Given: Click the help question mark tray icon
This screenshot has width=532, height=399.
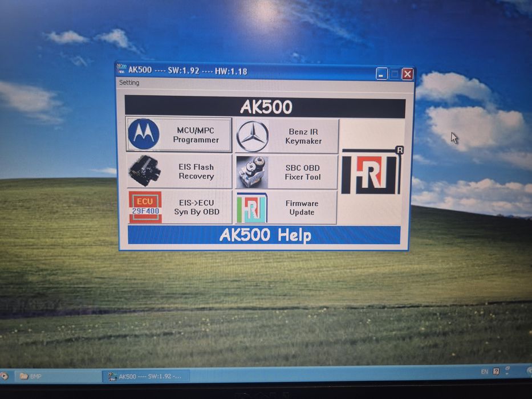Looking at the screenshot, I should click(x=496, y=372).
